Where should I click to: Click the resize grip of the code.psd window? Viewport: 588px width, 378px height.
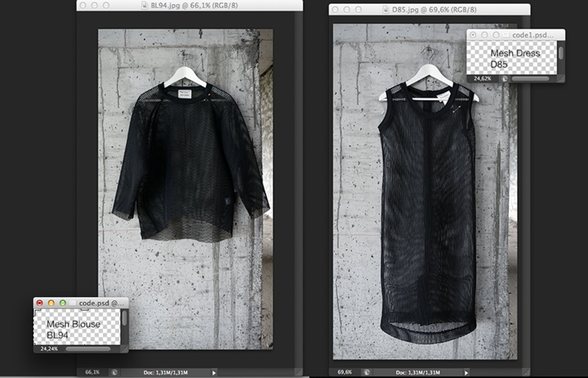pos(125,349)
